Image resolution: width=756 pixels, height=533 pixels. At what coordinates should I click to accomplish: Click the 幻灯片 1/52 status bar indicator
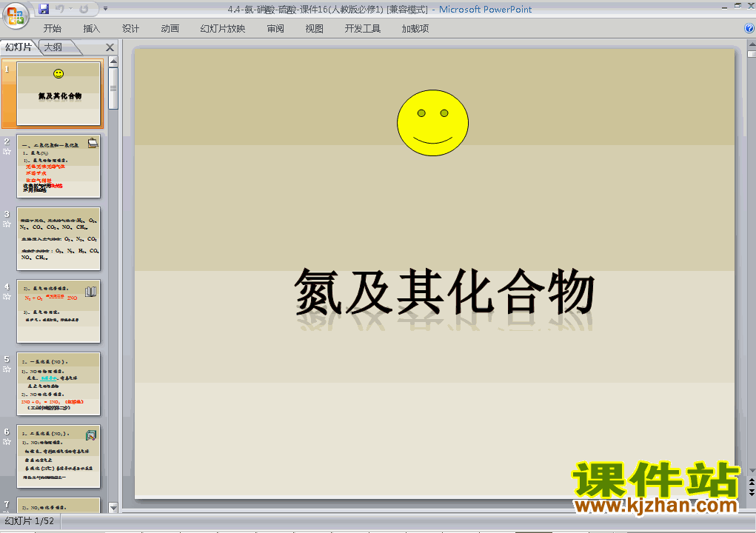[x=30, y=521]
